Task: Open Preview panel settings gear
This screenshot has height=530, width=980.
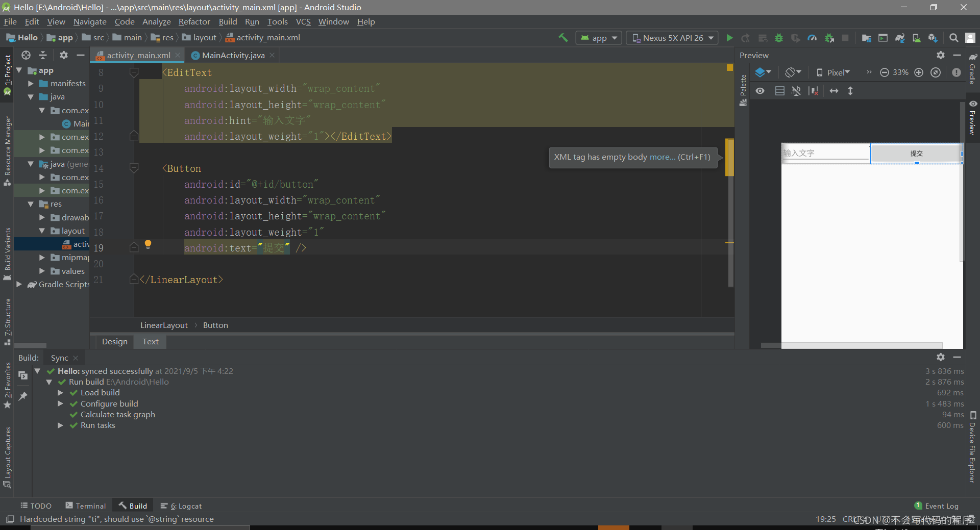Action: coord(941,55)
